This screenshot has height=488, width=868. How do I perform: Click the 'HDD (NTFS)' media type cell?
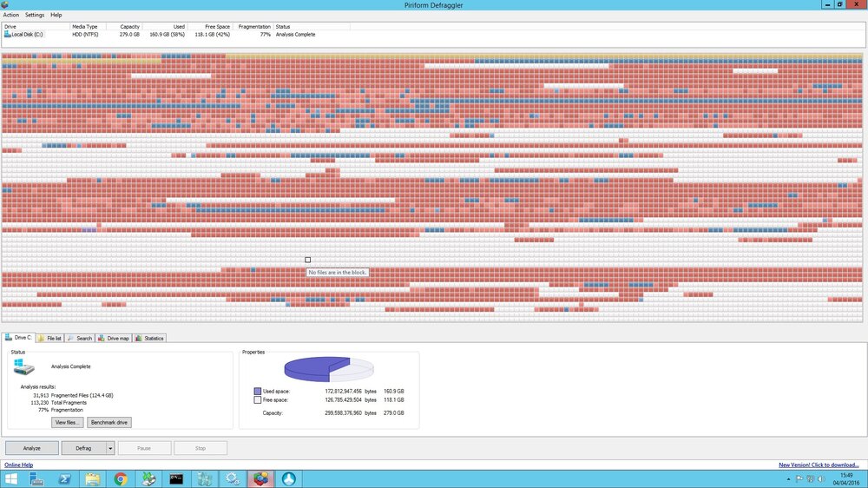click(x=85, y=35)
